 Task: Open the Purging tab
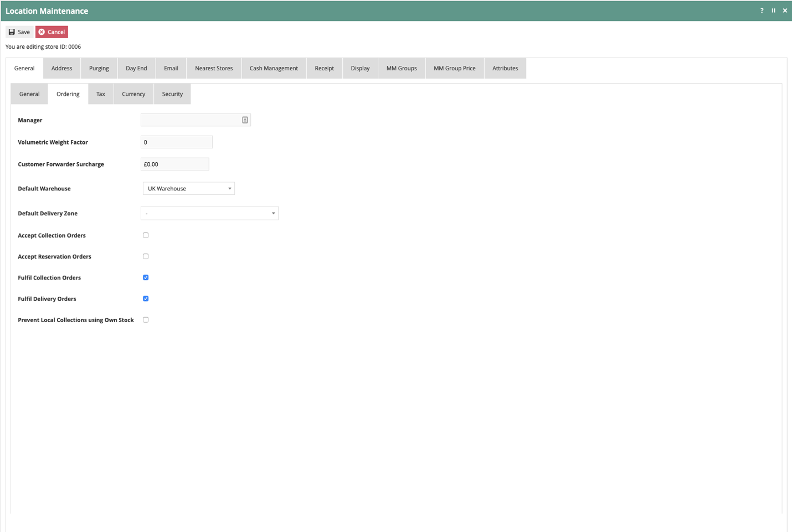tap(99, 68)
